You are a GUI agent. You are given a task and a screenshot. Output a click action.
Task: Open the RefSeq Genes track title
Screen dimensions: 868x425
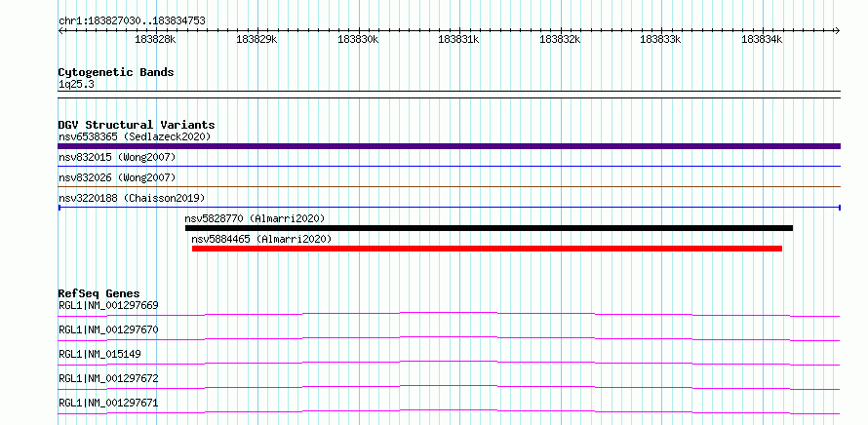99,293
